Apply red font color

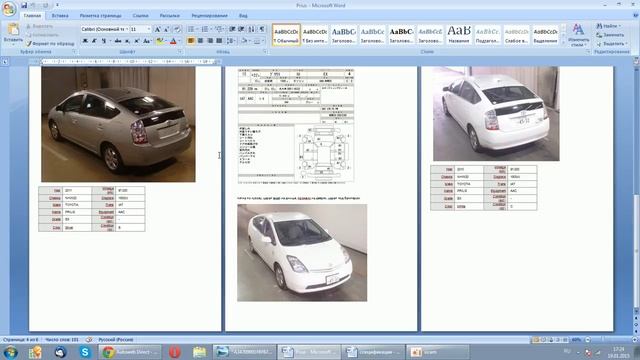pyautogui.click(x=174, y=41)
